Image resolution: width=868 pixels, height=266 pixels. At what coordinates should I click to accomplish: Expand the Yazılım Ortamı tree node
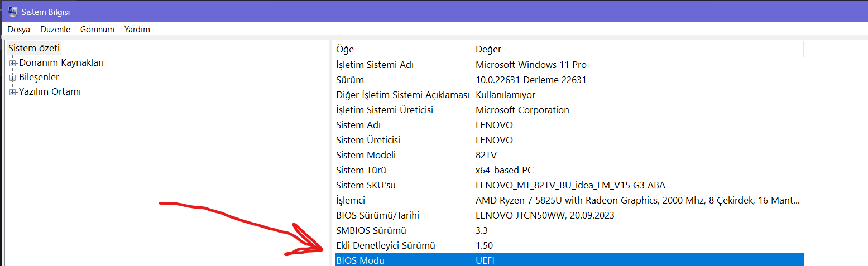click(x=13, y=92)
